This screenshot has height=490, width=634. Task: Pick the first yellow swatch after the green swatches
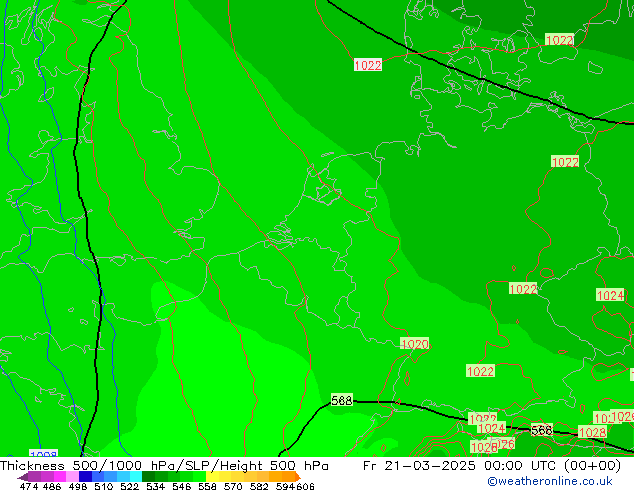tap(212, 476)
